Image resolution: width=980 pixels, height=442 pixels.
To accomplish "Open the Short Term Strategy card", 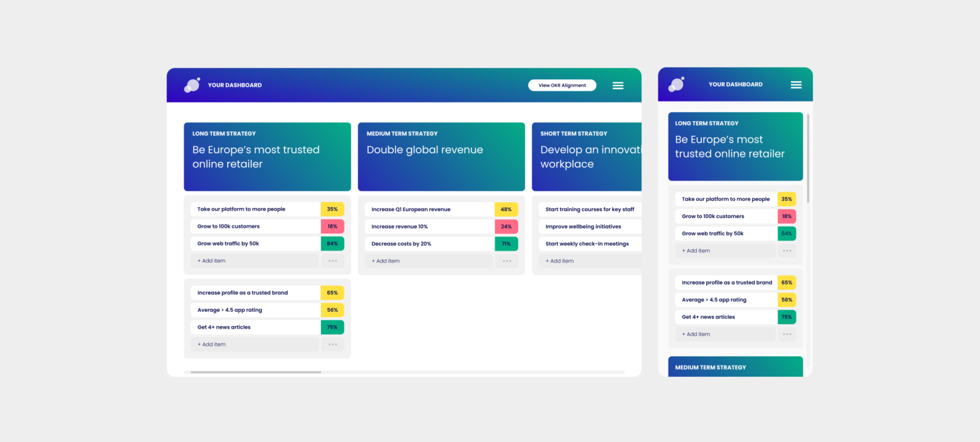I will click(586, 157).
